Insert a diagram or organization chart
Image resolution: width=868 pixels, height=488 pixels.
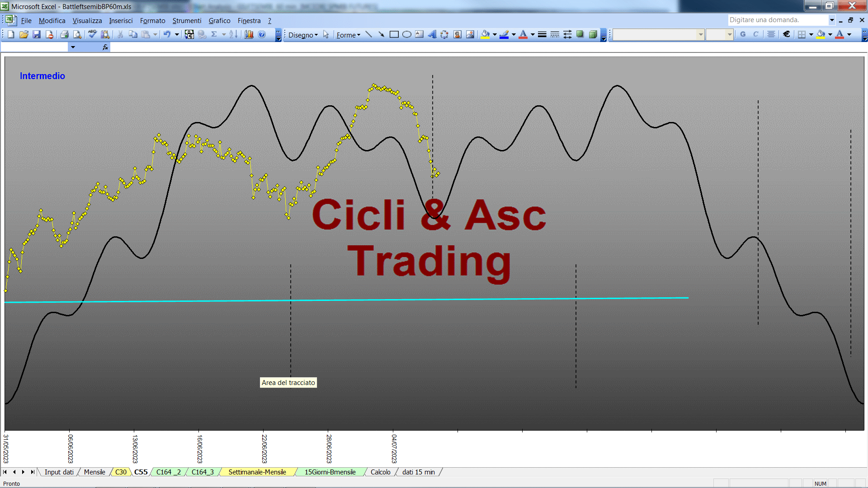pos(445,34)
